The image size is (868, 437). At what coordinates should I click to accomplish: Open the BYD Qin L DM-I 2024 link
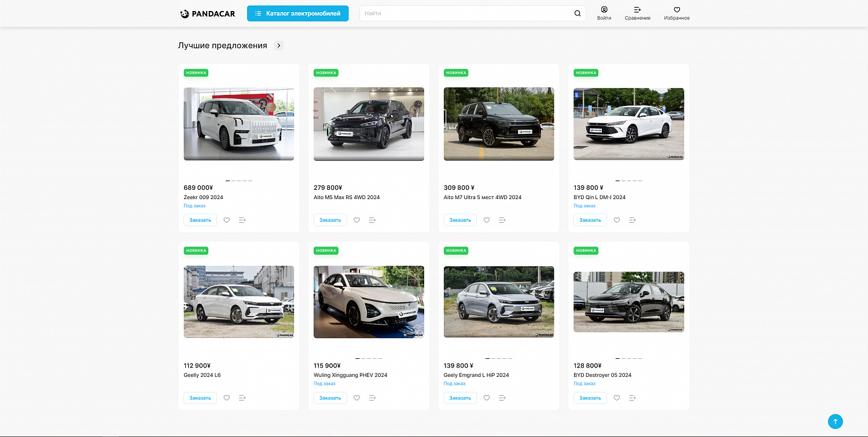tap(599, 197)
